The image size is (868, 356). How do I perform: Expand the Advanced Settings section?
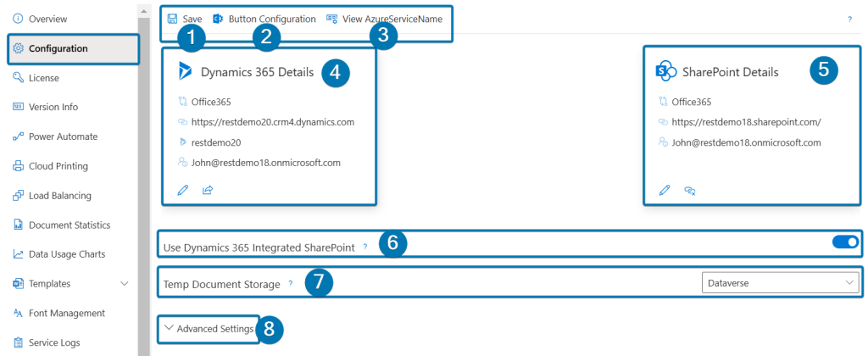(209, 328)
